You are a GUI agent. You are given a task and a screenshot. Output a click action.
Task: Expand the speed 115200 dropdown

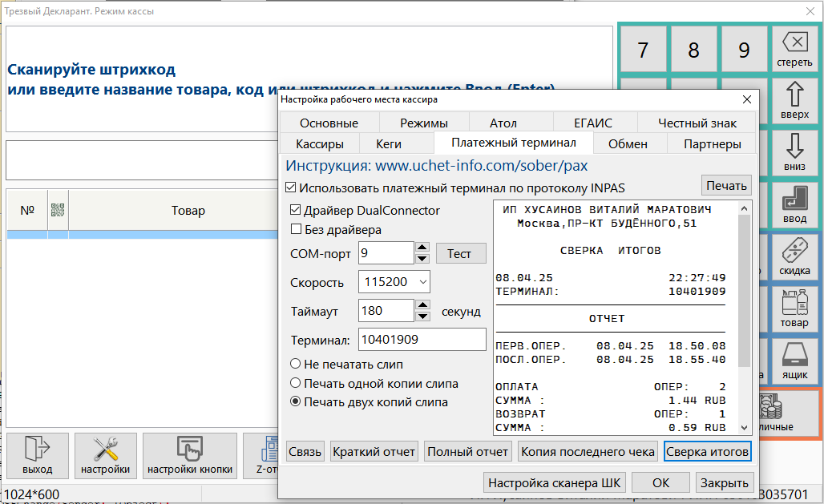pos(422,282)
